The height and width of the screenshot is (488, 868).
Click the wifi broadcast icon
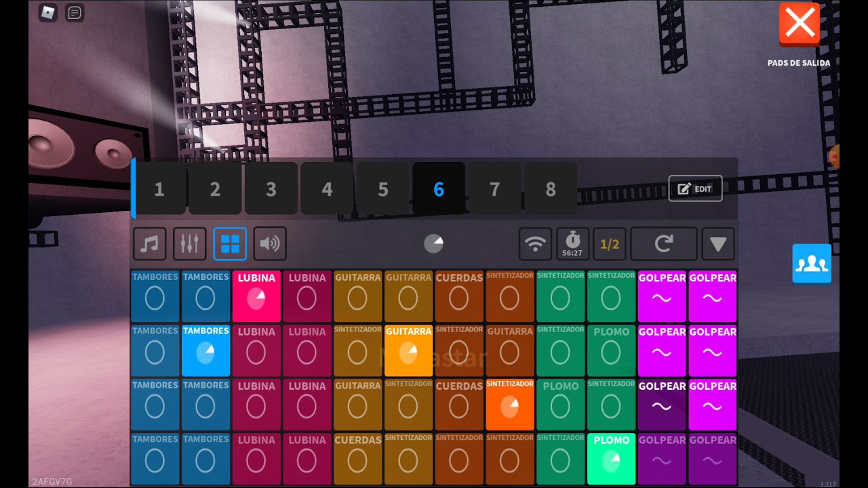[x=535, y=244]
